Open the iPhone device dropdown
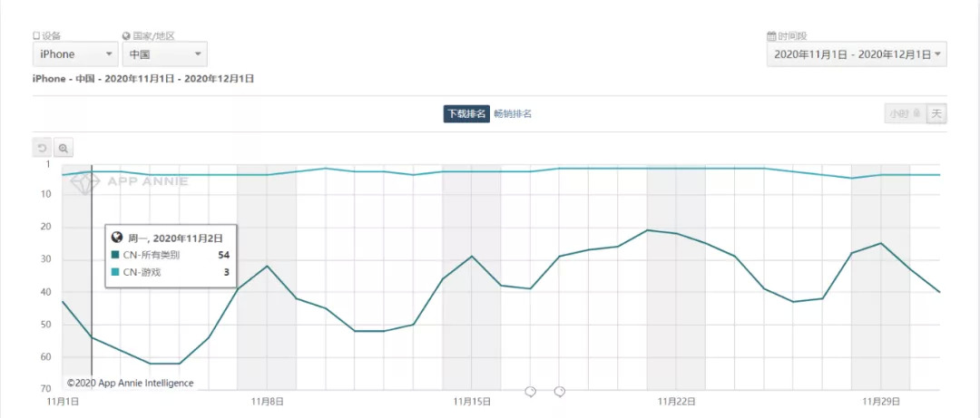 coord(74,54)
